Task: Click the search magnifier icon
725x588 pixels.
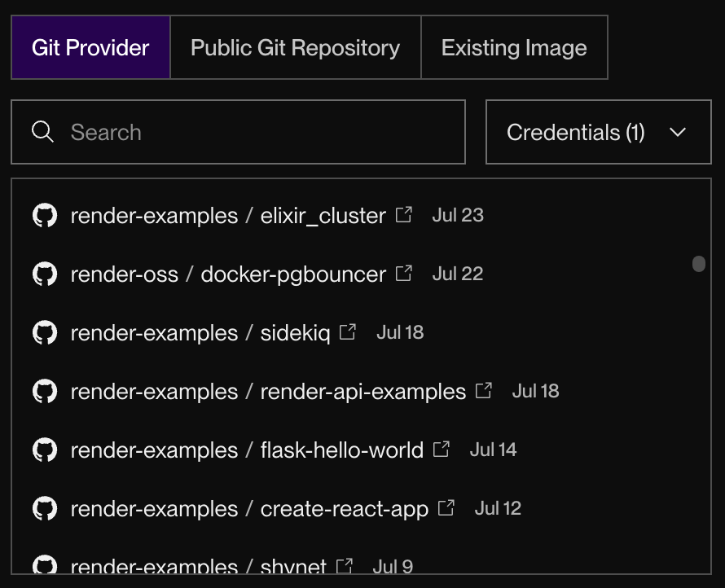Action: coord(42,131)
